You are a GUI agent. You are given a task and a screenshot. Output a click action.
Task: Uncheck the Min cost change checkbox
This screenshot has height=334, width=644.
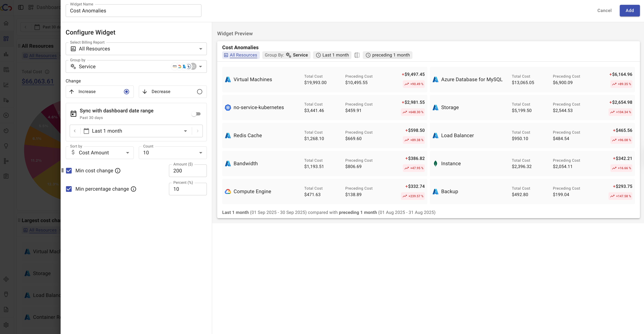[69, 171]
